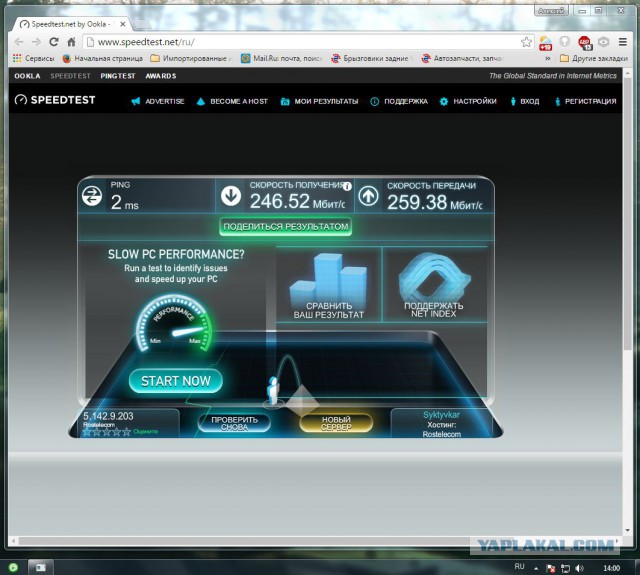Open the Adblock Plus extension icon

(x=584, y=42)
